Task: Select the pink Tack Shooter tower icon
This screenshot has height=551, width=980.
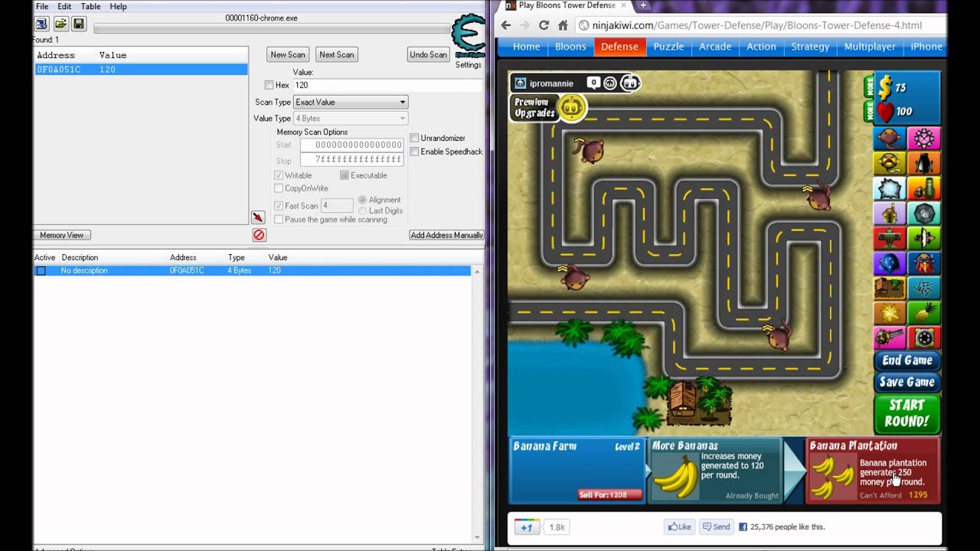Action: (924, 139)
